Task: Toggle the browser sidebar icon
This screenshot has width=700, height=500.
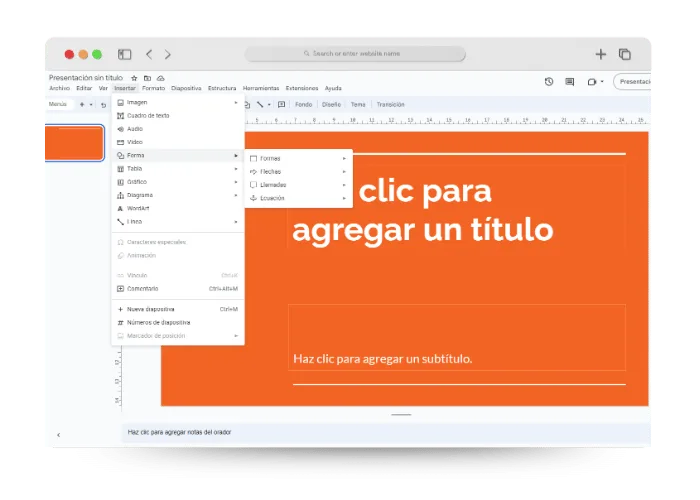Action: [x=125, y=54]
